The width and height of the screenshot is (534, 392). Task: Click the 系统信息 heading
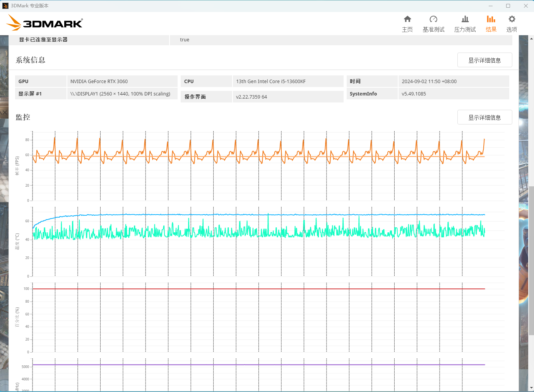(31, 60)
